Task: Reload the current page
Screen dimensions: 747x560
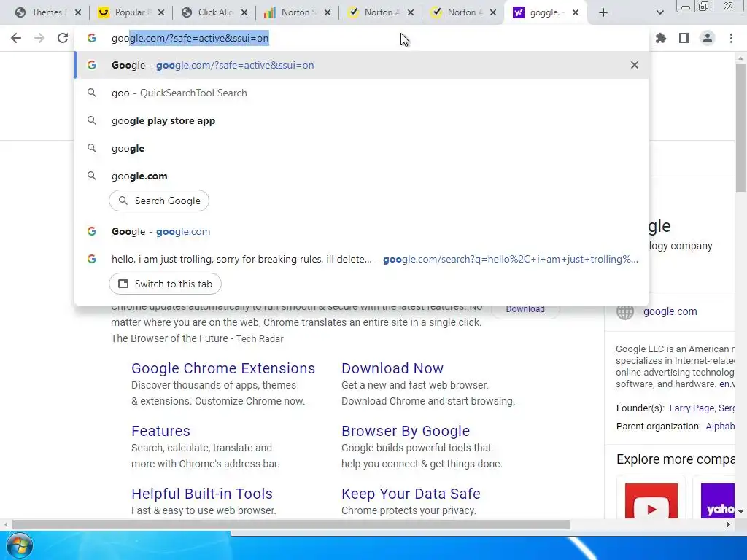Action: pos(63,38)
